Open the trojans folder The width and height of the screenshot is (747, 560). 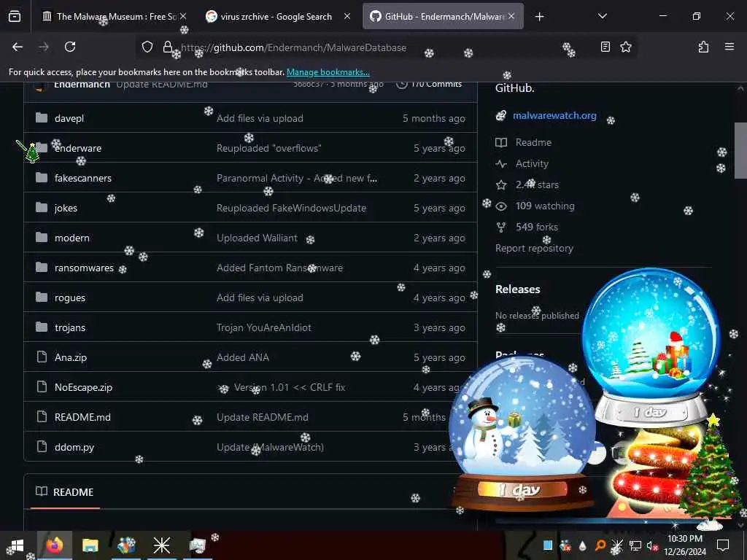70,328
